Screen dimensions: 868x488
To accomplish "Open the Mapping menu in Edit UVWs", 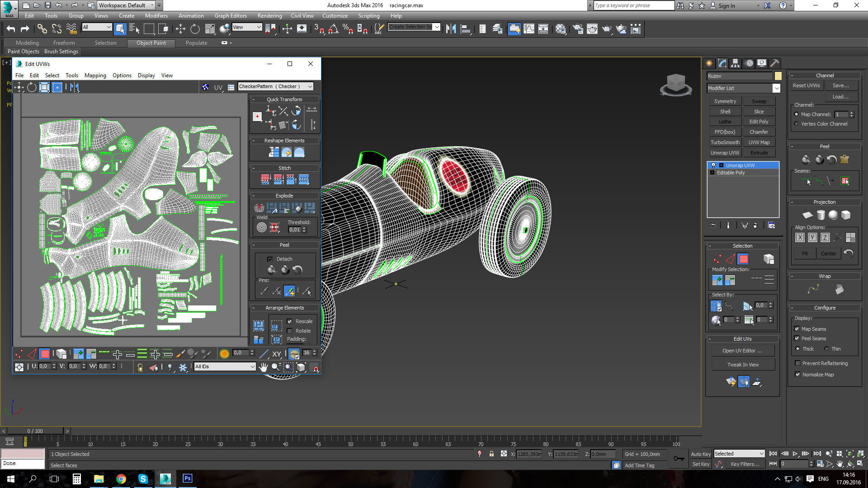I will click(x=95, y=75).
